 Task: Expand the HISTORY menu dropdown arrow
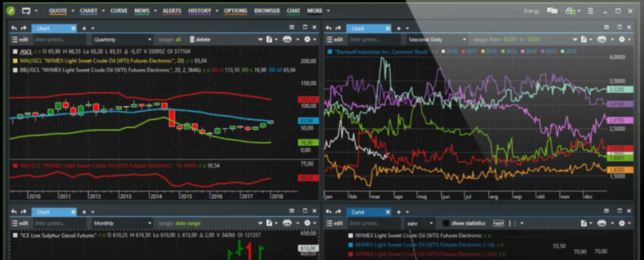(217, 11)
